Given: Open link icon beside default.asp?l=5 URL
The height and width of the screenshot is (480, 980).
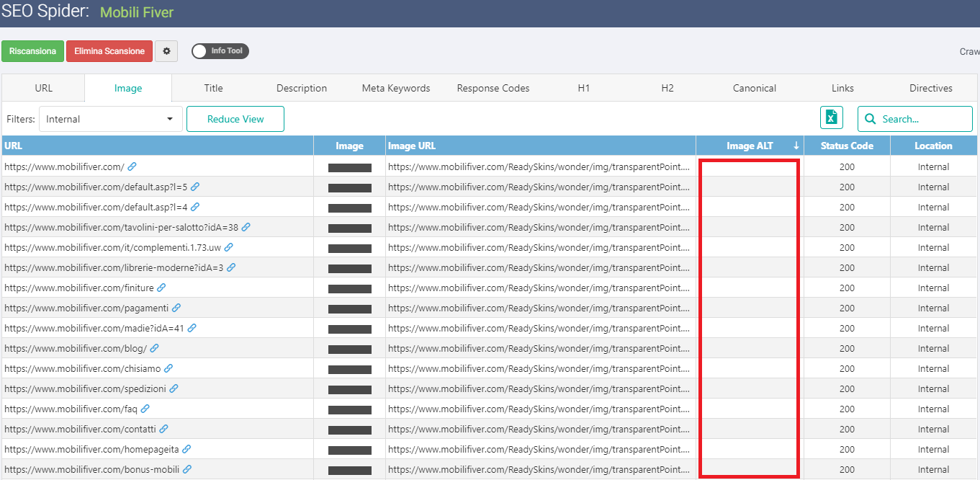Looking at the screenshot, I should pyautogui.click(x=195, y=187).
